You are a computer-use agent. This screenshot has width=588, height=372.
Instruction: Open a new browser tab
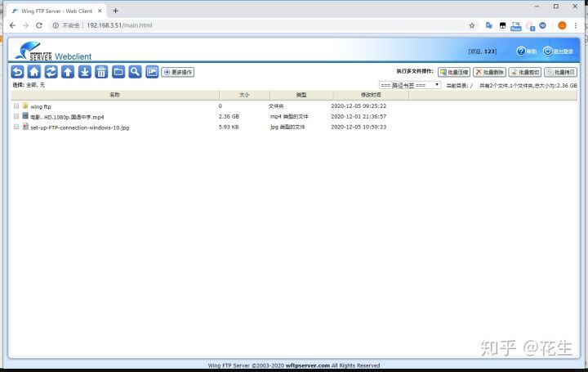(x=115, y=11)
